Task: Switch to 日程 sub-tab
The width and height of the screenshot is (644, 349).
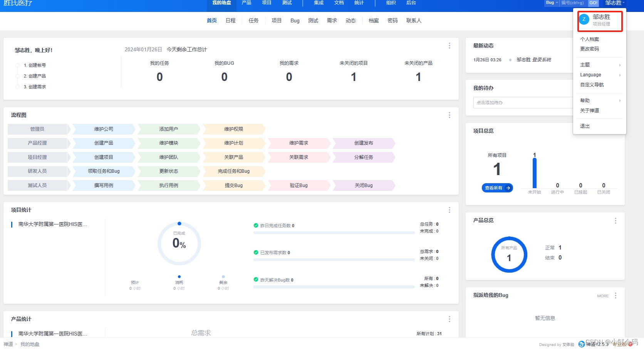Action: click(x=231, y=21)
